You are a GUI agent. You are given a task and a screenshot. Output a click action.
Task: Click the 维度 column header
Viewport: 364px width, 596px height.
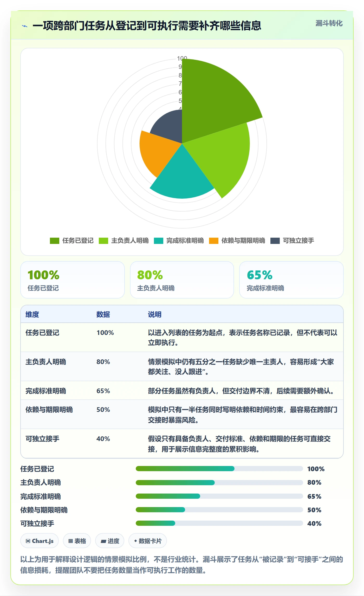[32, 314]
